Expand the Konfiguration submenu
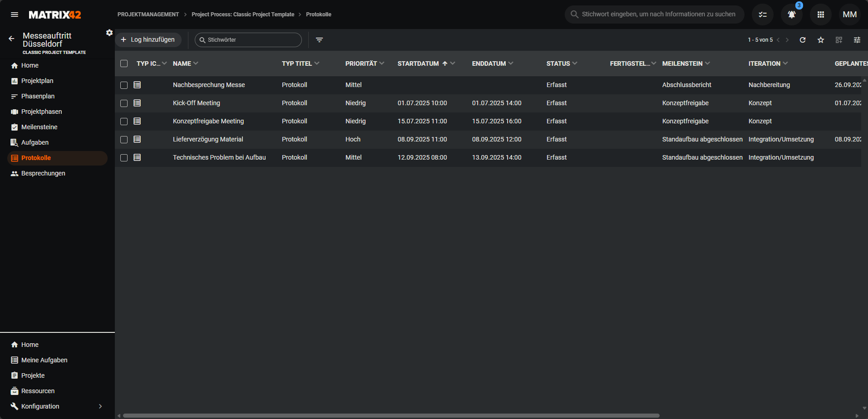This screenshot has height=419, width=868. click(x=100, y=406)
